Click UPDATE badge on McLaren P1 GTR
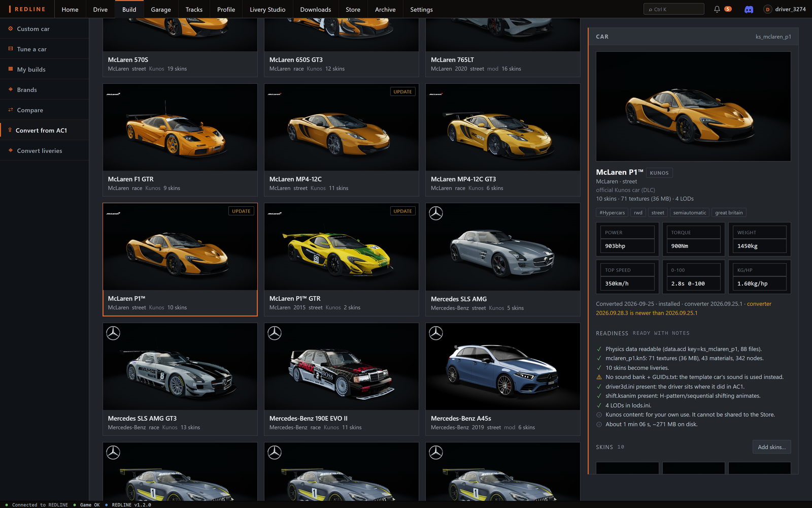The height and width of the screenshot is (508, 812). (403, 211)
